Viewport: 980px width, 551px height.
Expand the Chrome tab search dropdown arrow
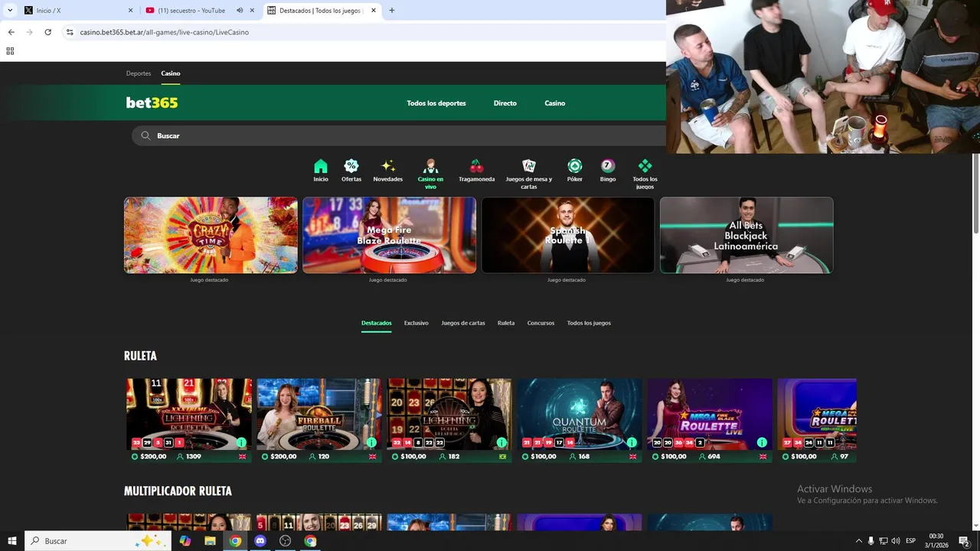tap(10, 11)
